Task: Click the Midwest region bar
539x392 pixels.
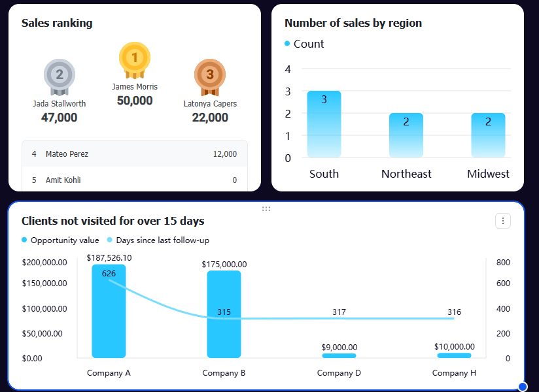Action: (488, 135)
